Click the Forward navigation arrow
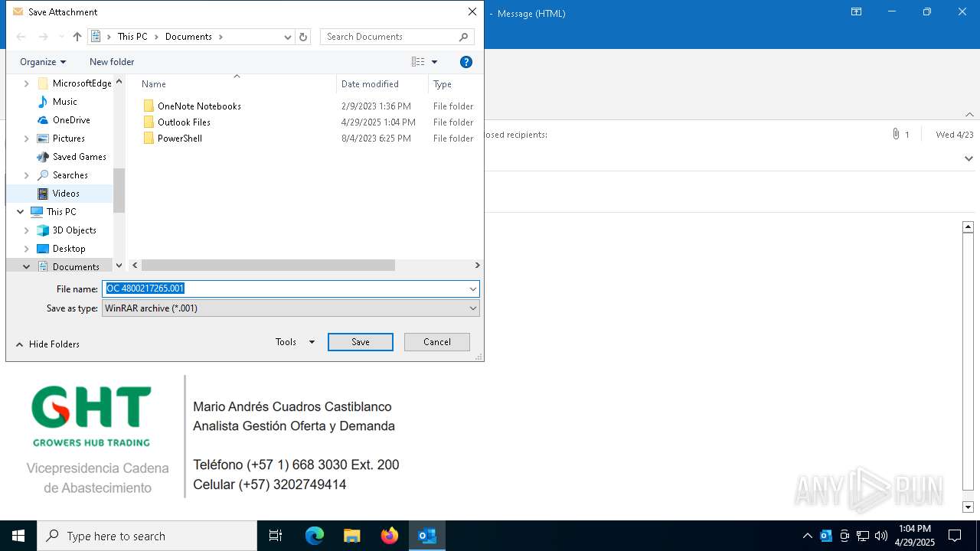 tap(43, 37)
